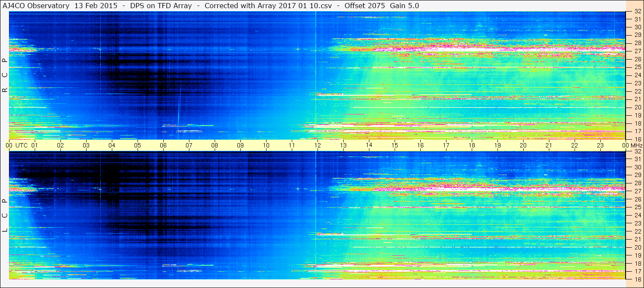Click the 24 MHz label of the LCP panel
Viewport: 644px width, 288px height.
click(x=637, y=215)
